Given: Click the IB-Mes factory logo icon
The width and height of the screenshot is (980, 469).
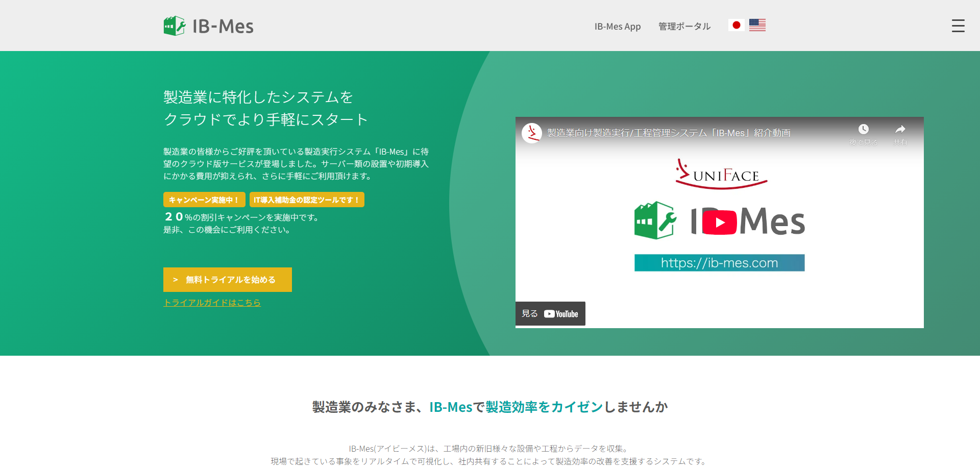Looking at the screenshot, I should point(175,26).
